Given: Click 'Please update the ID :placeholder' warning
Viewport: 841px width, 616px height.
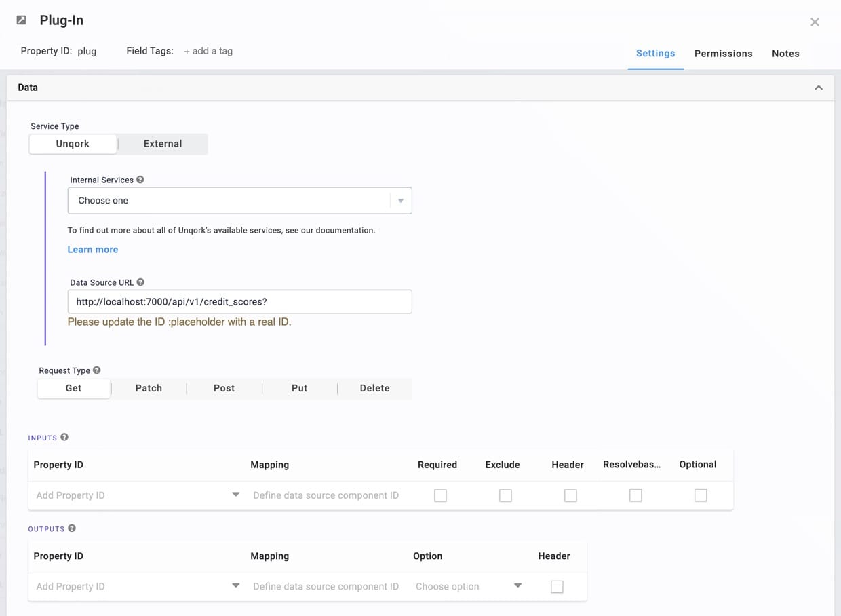Looking at the screenshot, I should (179, 322).
